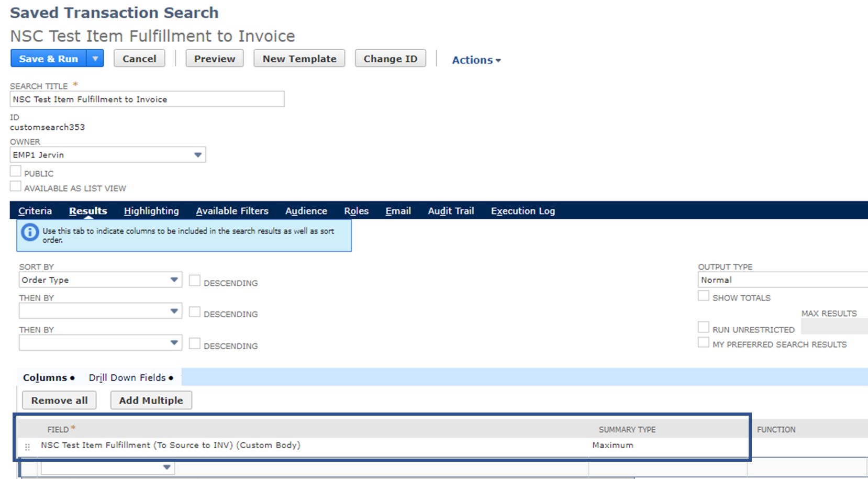Open the Save & Run dropdown arrow

95,59
